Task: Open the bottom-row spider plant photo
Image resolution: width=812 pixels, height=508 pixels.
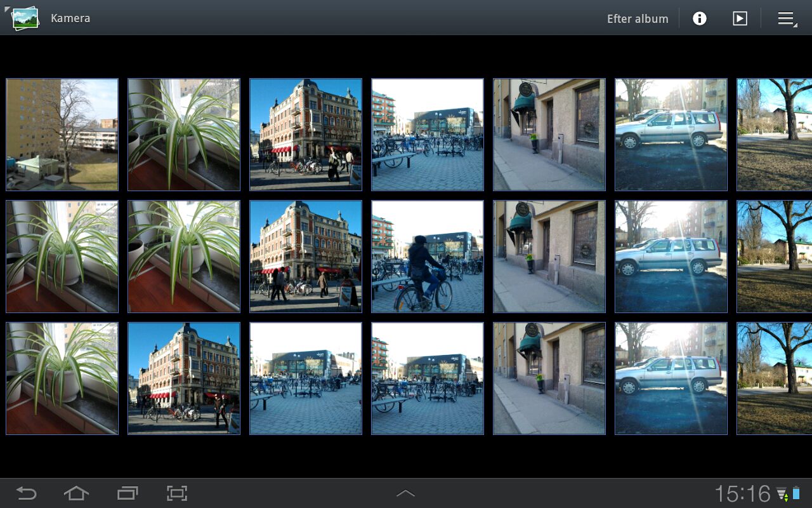Action: [62, 378]
